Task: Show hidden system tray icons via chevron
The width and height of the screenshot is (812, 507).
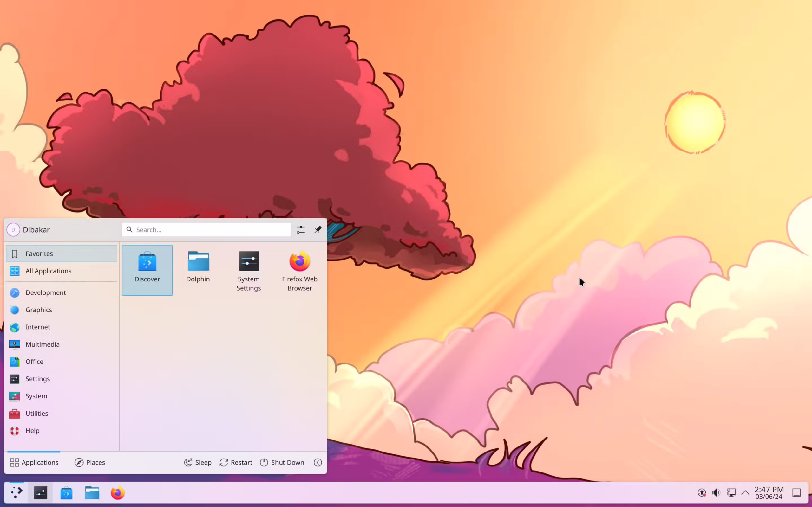Action: click(745, 492)
